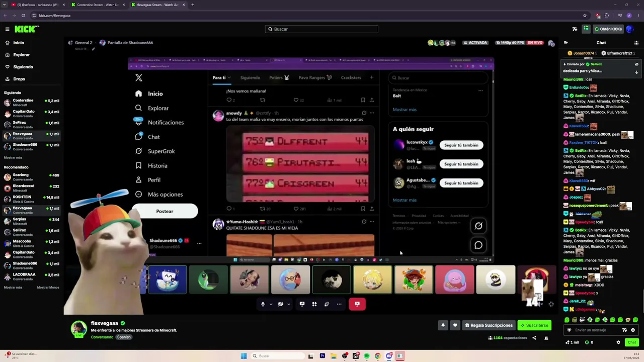Open Explorar in Kick sidebar
644x362 pixels.
pyautogui.click(x=21, y=55)
